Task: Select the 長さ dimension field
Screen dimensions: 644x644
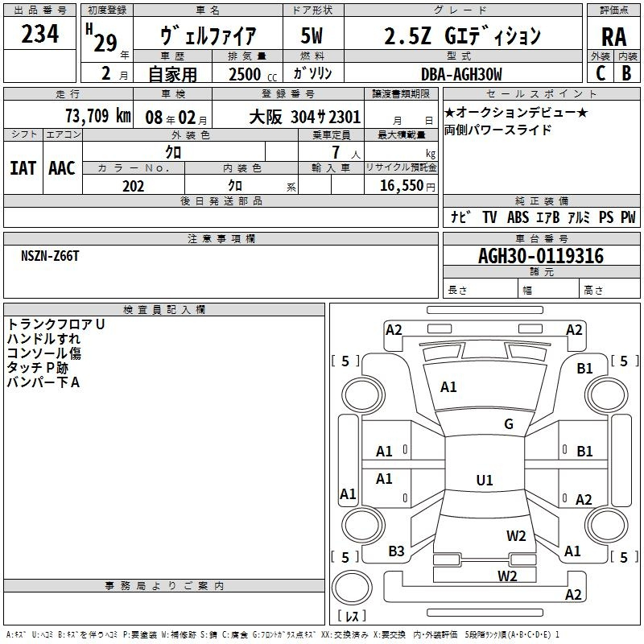Action: point(480,290)
